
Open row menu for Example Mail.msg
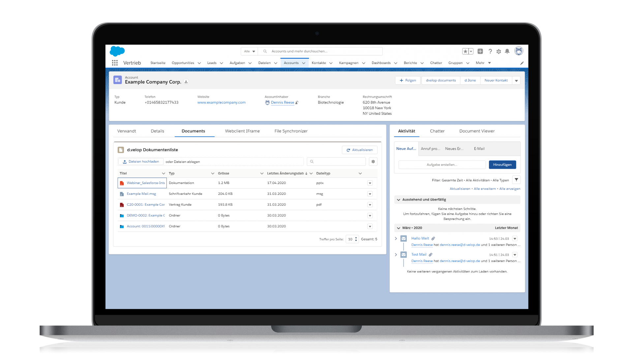tap(370, 194)
